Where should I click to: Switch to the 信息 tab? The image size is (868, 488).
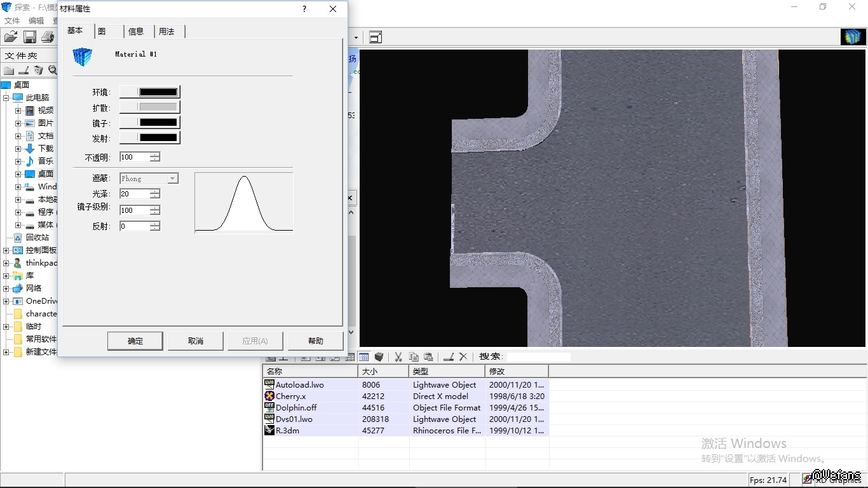pos(136,31)
